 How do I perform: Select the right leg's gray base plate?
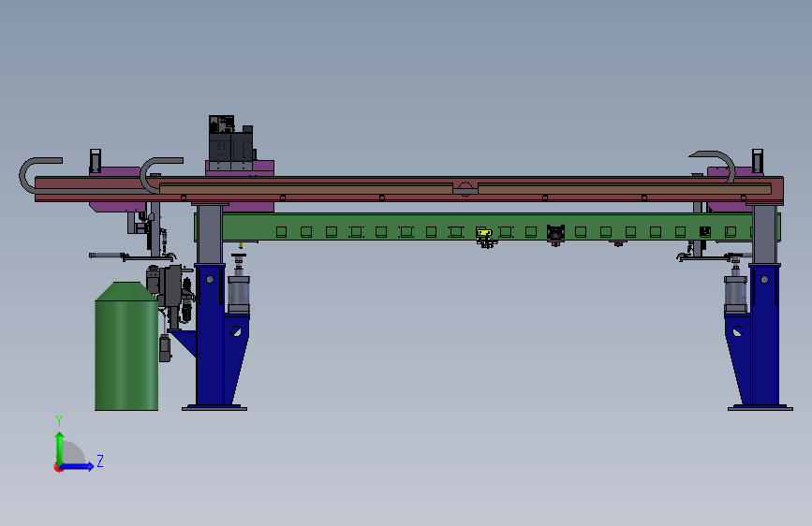click(x=760, y=408)
